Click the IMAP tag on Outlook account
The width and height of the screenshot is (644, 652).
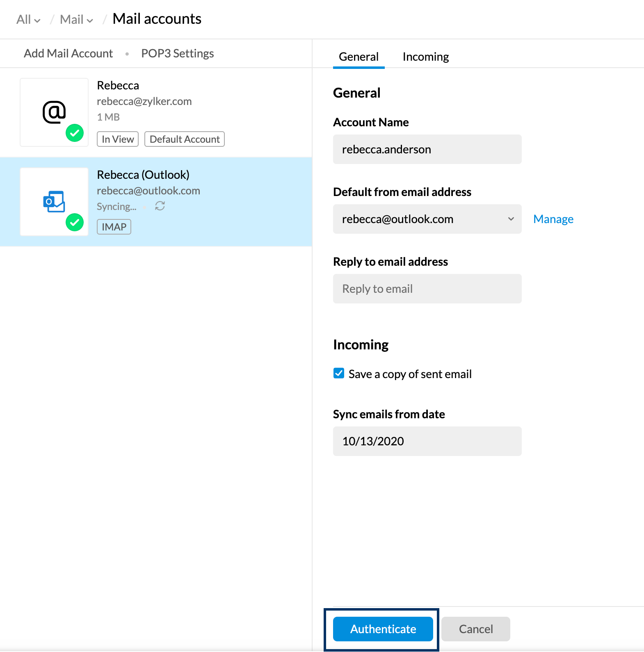point(114,227)
